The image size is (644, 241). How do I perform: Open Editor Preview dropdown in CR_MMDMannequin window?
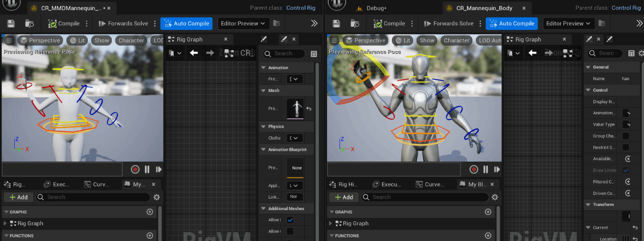pos(243,24)
